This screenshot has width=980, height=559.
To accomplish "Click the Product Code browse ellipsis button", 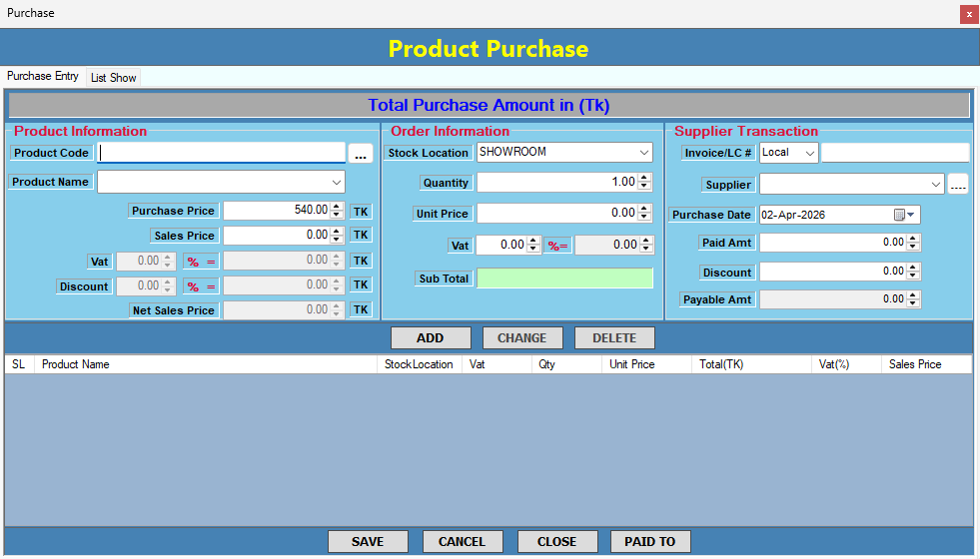I will 361,154.
